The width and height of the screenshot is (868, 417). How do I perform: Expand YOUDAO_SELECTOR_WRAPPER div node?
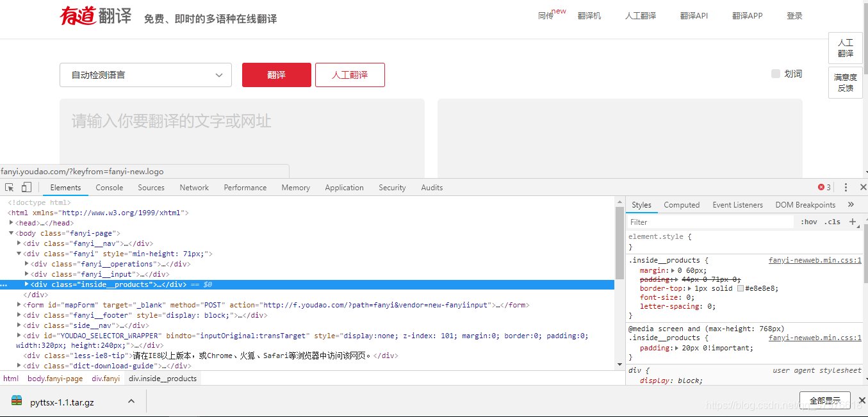(19, 335)
